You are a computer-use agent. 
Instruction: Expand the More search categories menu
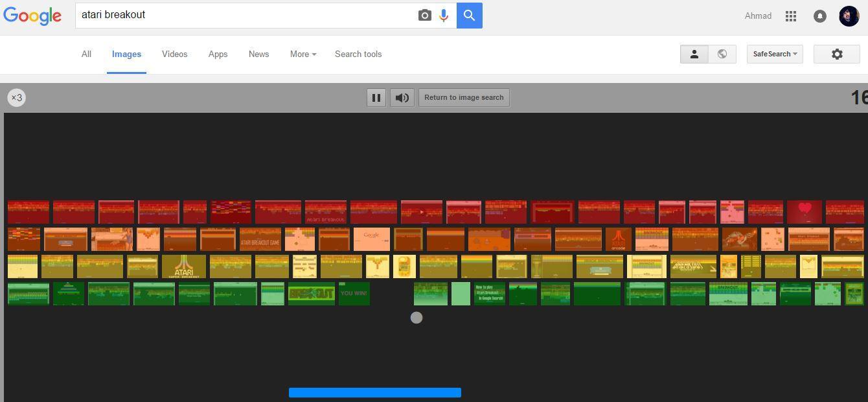coord(303,54)
